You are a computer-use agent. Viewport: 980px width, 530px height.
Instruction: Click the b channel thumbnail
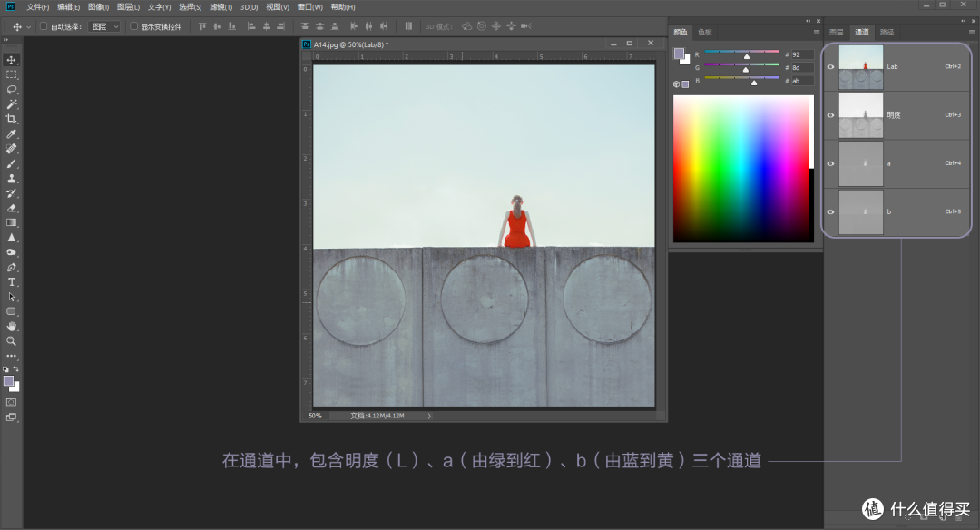[860, 211]
